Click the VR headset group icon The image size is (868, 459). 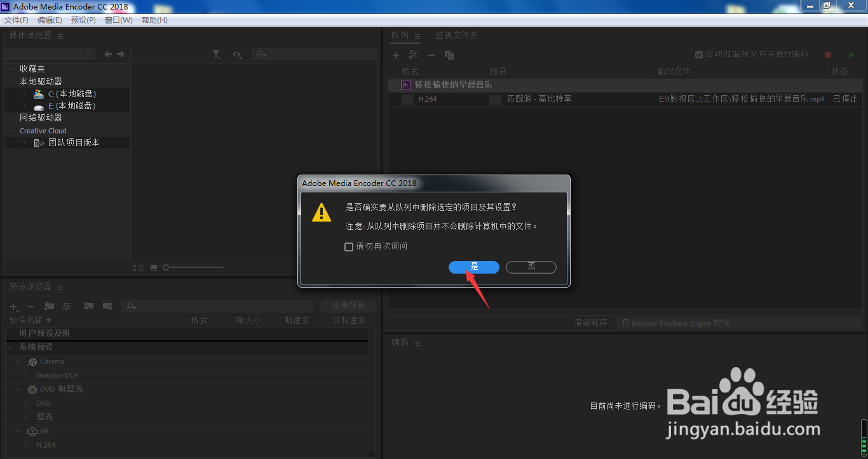[x=32, y=432]
